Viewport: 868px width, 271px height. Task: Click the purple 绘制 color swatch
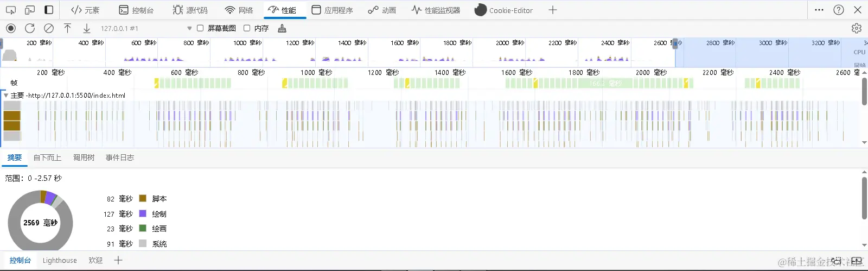point(143,213)
